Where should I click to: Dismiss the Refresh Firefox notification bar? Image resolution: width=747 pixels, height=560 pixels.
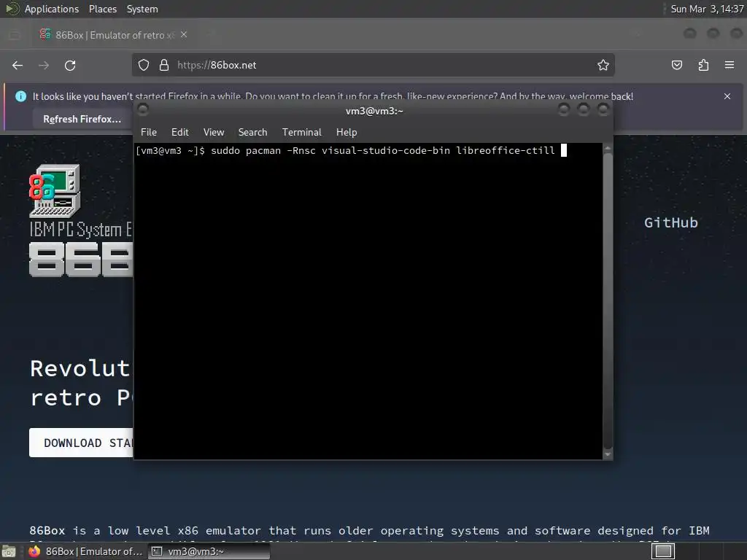[x=727, y=96]
